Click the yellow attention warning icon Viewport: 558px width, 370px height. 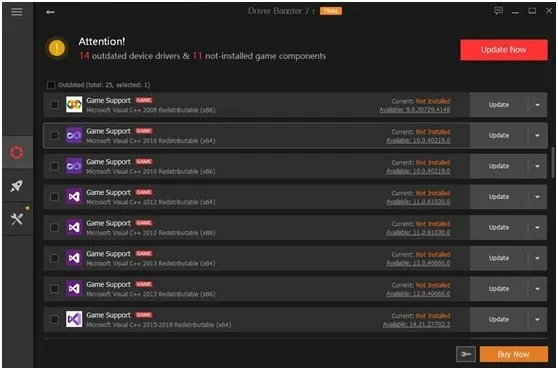coord(57,48)
